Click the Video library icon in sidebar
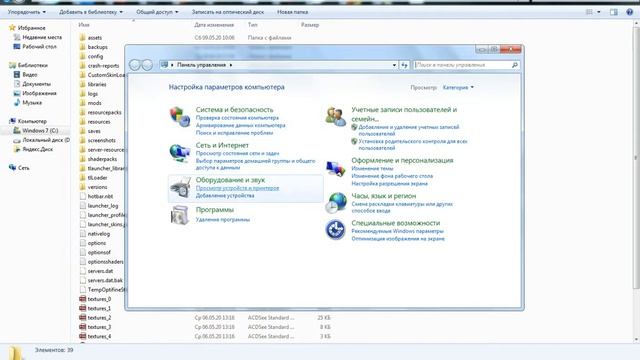Screen dimensions: 640x360 point(17,75)
